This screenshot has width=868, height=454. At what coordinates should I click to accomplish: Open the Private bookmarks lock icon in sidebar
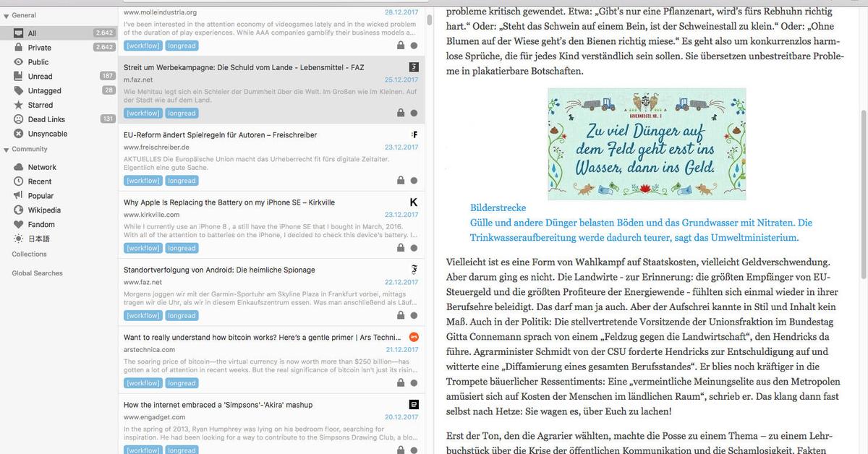19,48
